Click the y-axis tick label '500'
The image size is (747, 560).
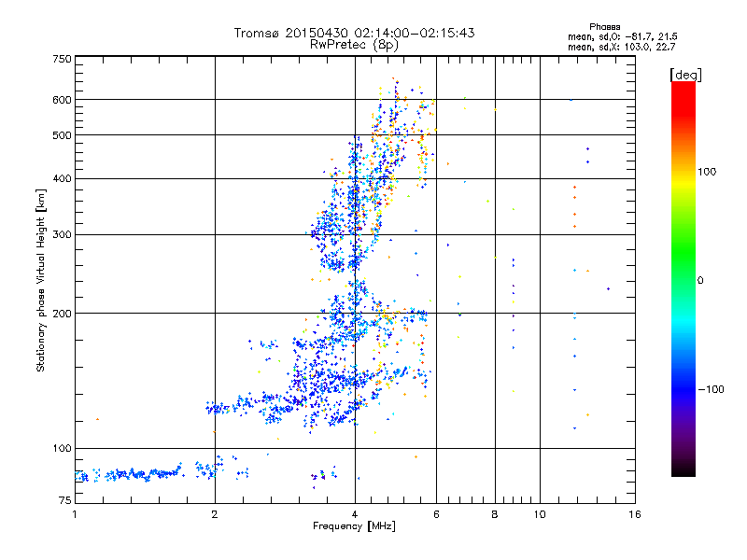pyautogui.click(x=62, y=135)
